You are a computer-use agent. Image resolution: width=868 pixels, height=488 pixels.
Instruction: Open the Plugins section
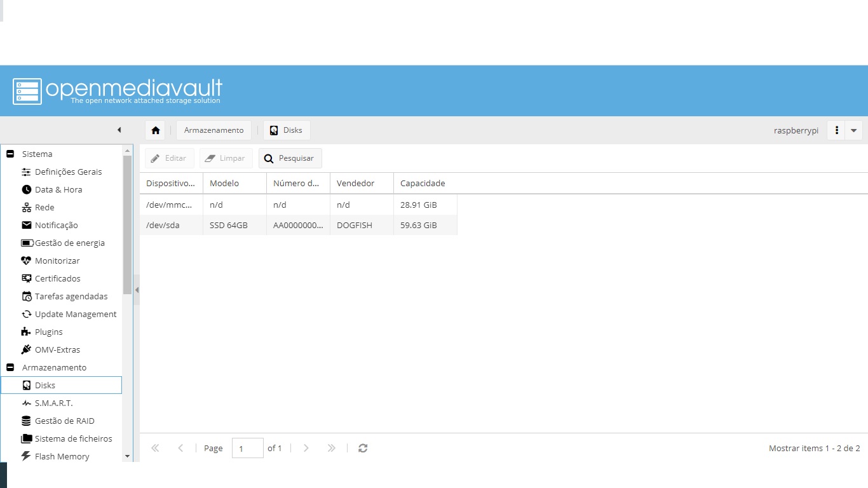click(48, 332)
